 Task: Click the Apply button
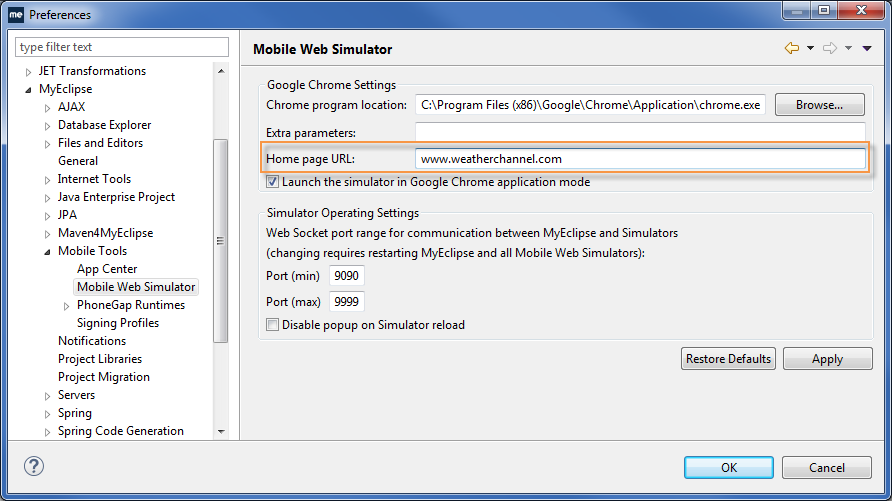coord(827,359)
